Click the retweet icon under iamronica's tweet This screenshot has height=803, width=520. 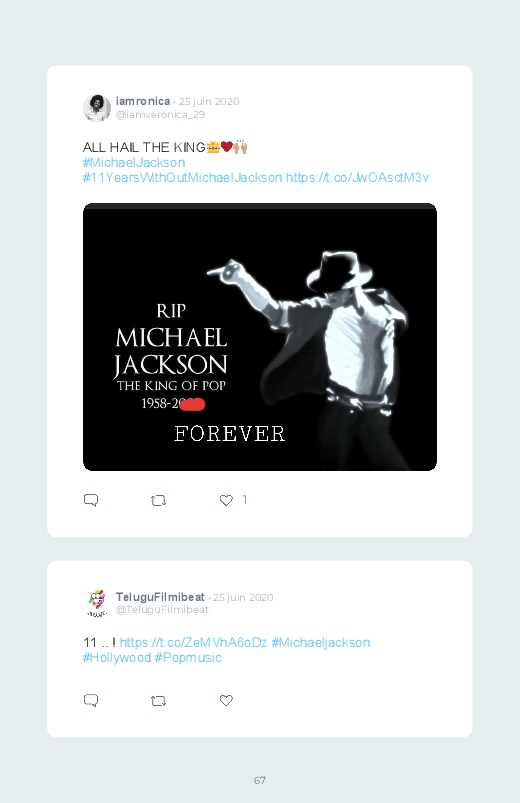point(158,500)
